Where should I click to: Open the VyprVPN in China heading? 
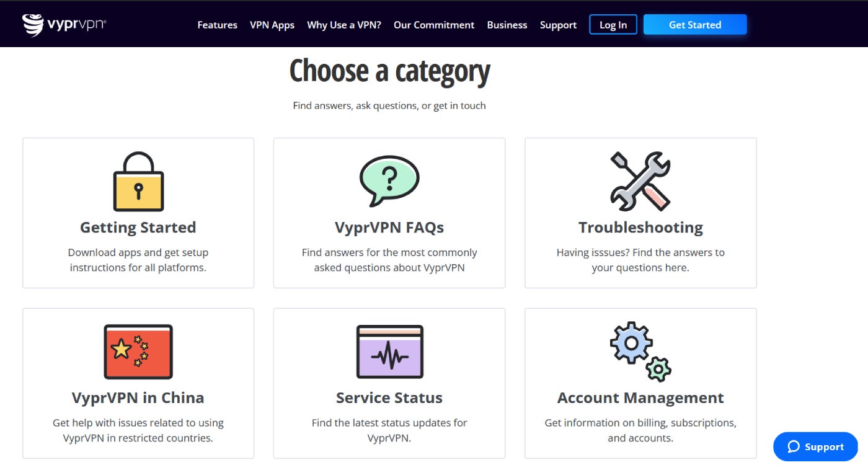pos(138,397)
